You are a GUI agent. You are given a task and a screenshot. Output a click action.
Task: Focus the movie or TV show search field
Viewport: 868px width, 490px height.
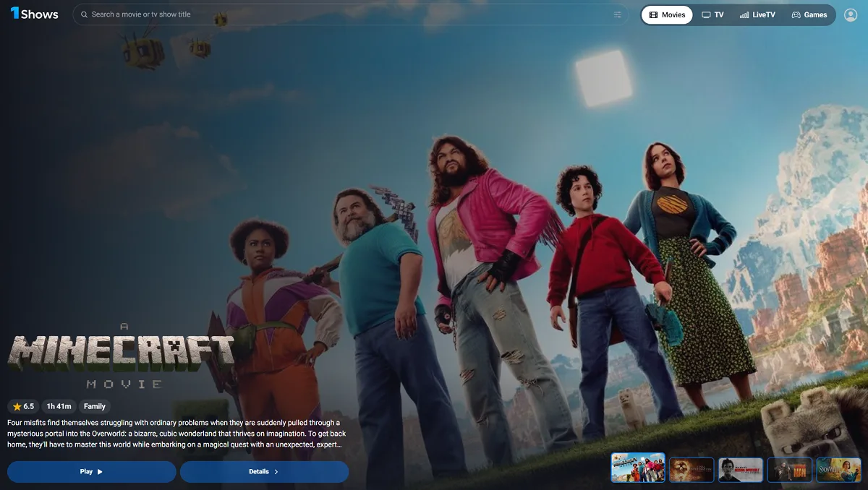click(x=351, y=14)
